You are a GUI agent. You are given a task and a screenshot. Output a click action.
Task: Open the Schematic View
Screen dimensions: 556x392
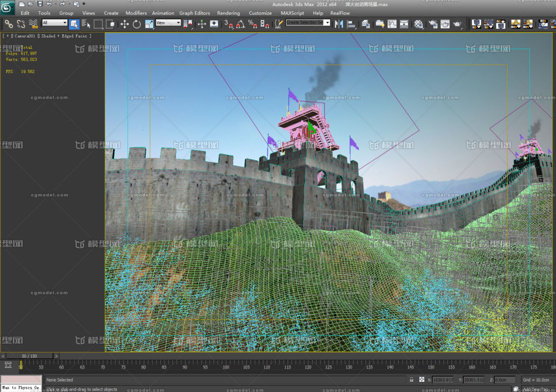pos(404,24)
